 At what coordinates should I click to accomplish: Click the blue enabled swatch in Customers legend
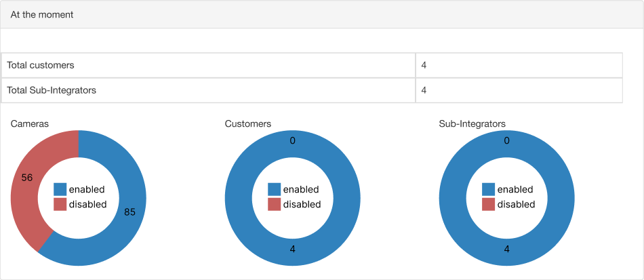coord(275,189)
